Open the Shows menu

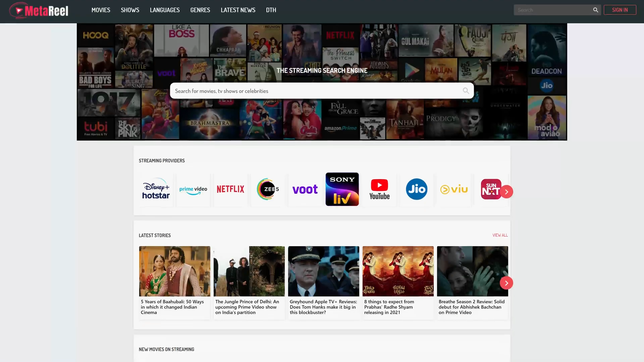130,10
